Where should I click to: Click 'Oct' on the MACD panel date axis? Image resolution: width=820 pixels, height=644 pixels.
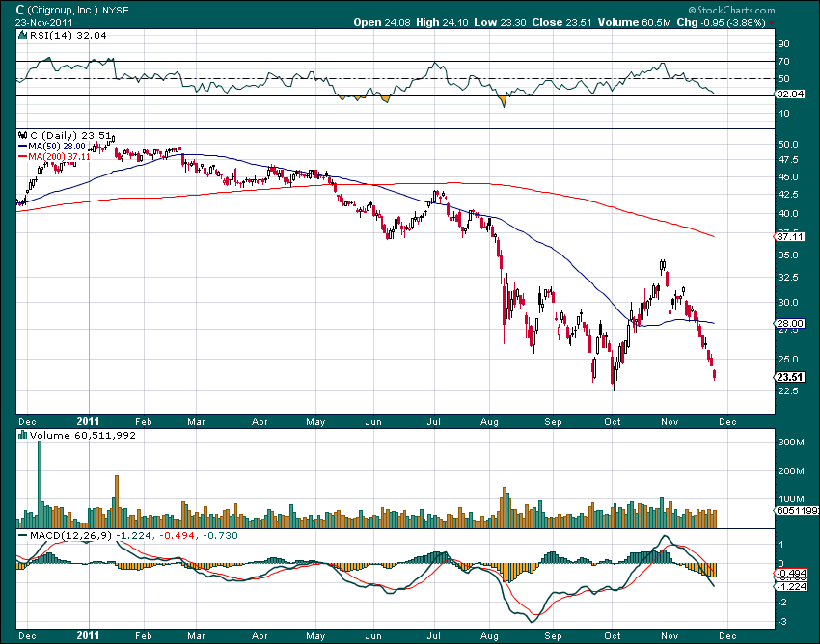click(613, 636)
